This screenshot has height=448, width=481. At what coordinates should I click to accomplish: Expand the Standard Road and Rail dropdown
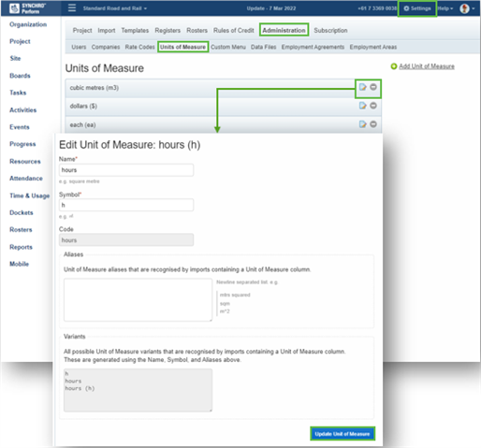[x=115, y=8]
